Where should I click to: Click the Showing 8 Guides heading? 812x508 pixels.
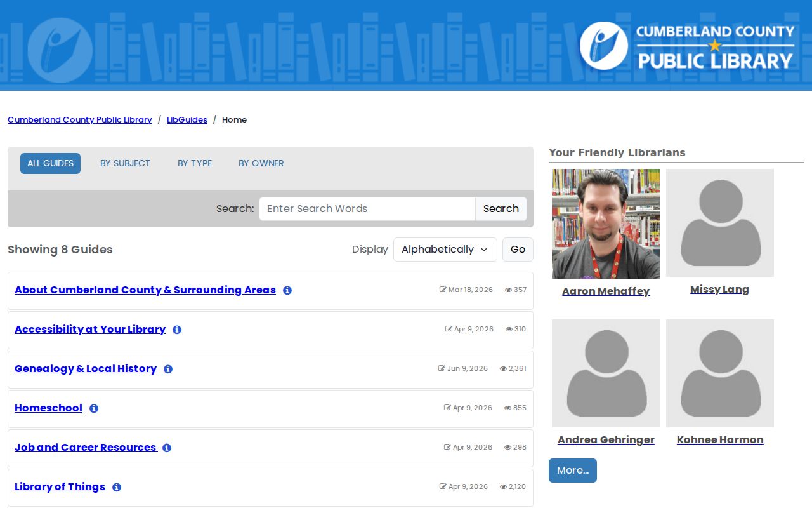coord(60,250)
